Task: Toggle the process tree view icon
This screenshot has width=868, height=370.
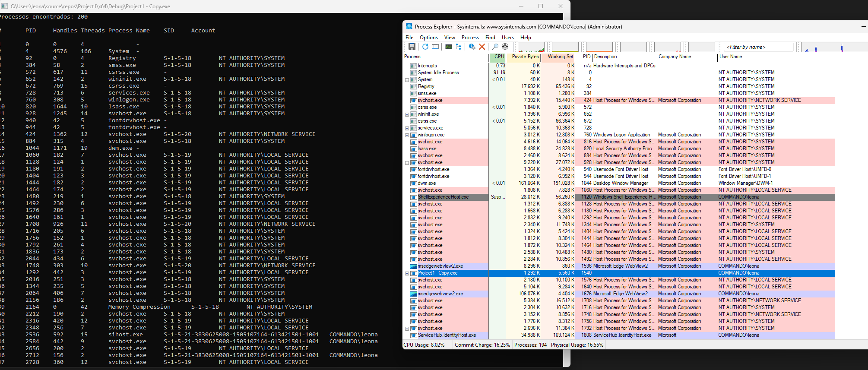Action: click(459, 47)
